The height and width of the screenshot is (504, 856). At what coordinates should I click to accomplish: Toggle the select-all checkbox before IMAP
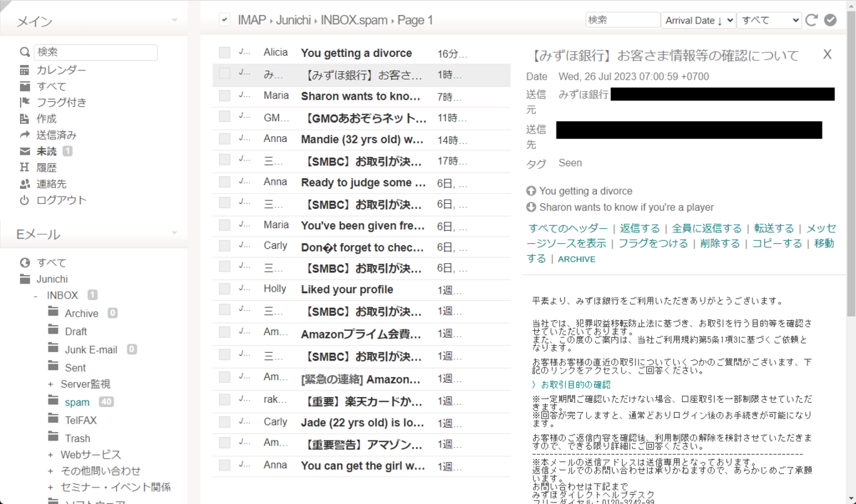[x=225, y=20]
